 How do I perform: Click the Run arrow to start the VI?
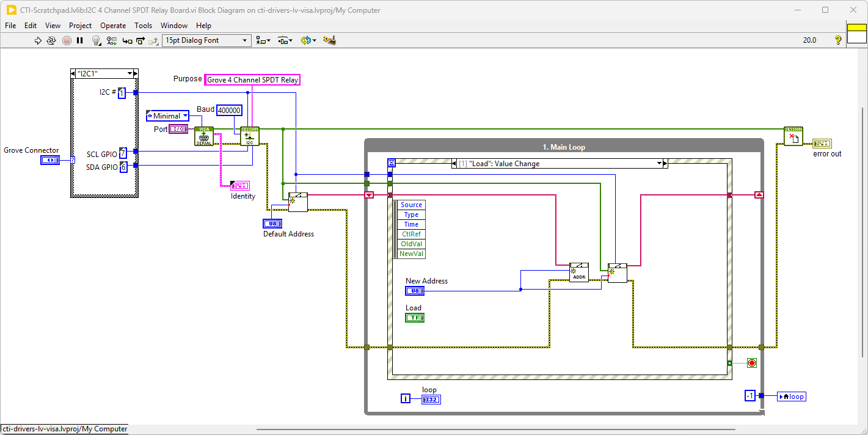(x=38, y=40)
